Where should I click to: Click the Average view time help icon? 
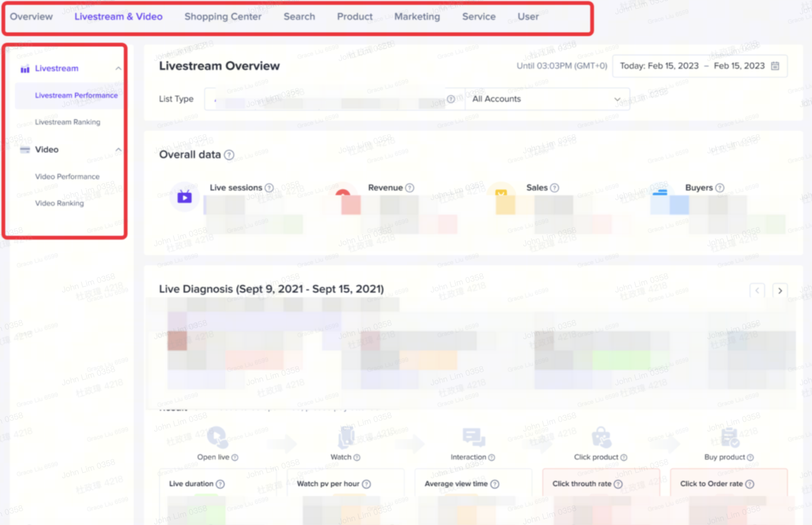[495, 484]
